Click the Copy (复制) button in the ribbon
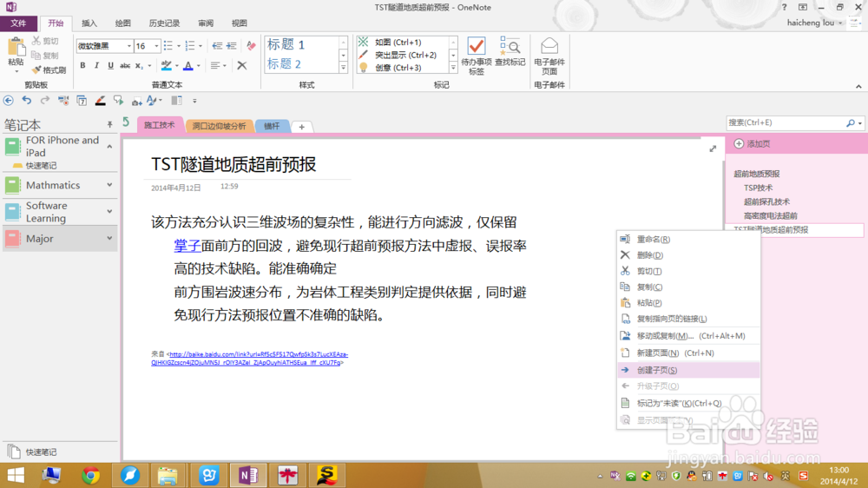This screenshot has width=868, height=488. point(45,56)
